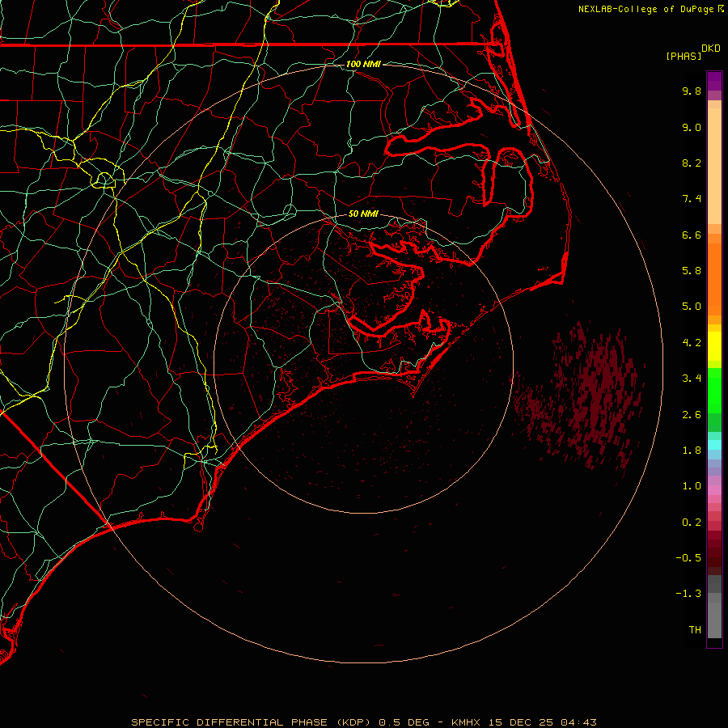This screenshot has width=728, height=728.
Task: Click the 9.0 legend value
Action: 692,127
